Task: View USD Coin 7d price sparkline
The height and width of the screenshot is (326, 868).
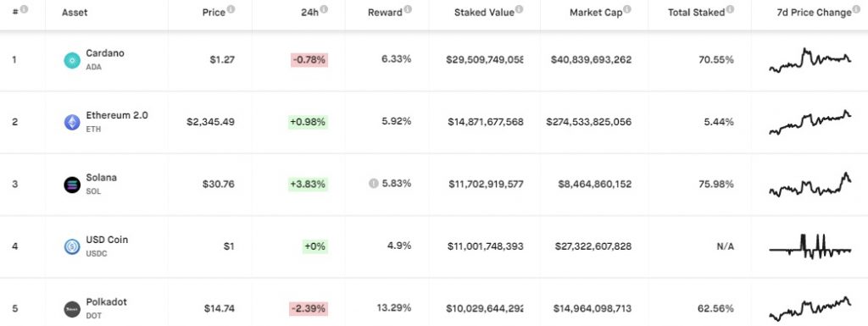Action: coord(810,246)
